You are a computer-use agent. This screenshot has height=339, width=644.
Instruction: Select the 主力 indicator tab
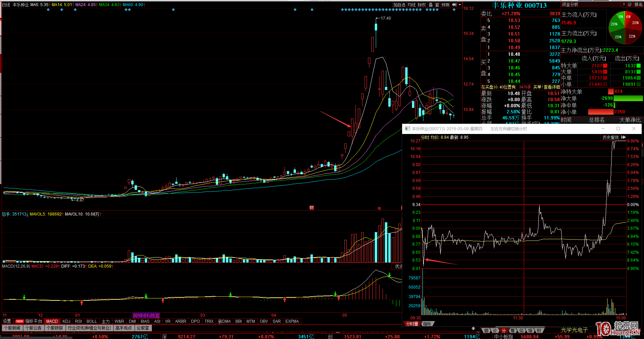(x=106, y=321)
